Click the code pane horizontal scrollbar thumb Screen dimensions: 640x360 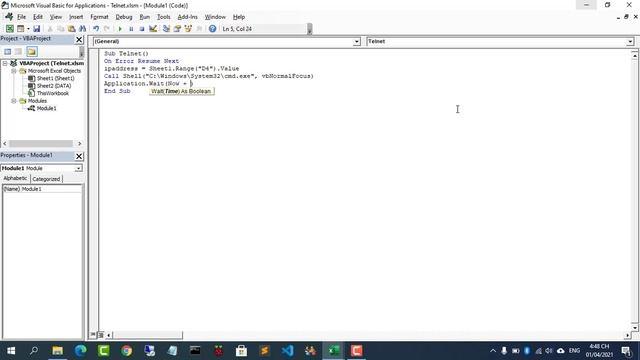(x=147, y=335)
